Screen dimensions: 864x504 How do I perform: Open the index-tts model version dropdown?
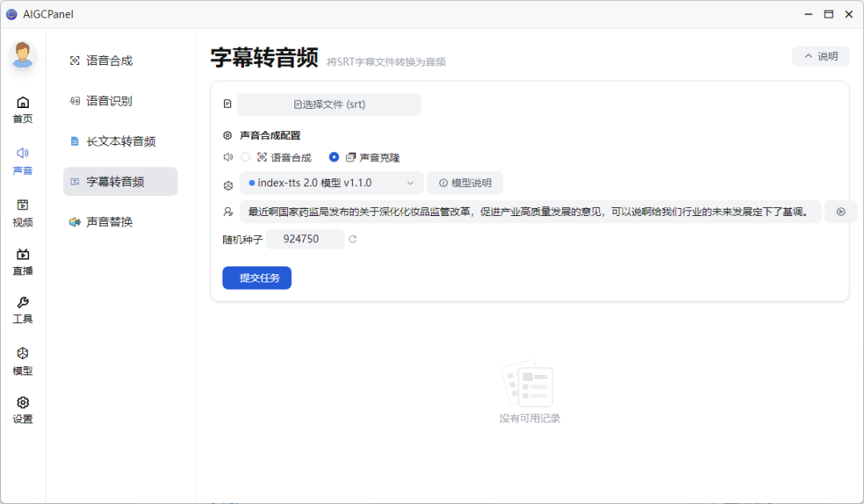[x=332, y=182]
